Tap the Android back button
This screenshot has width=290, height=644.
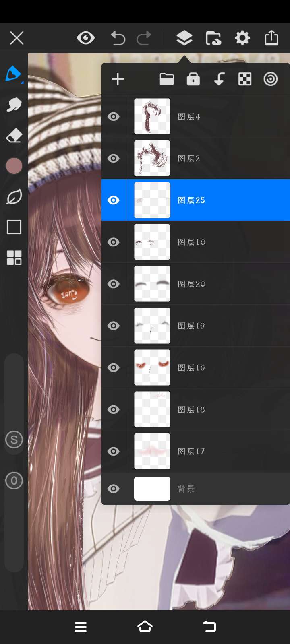[x=209, y=626]
